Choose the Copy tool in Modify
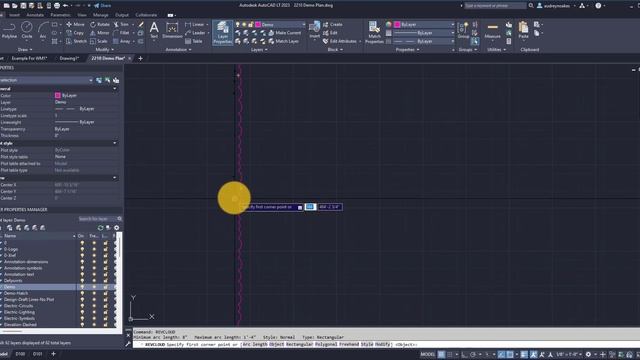Viewport: 640px width, 360px height. click(75, 33)
